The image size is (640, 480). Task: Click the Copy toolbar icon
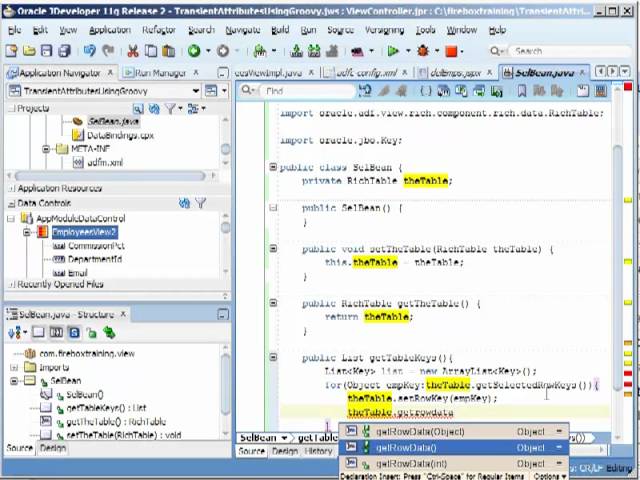click(151, 51)
